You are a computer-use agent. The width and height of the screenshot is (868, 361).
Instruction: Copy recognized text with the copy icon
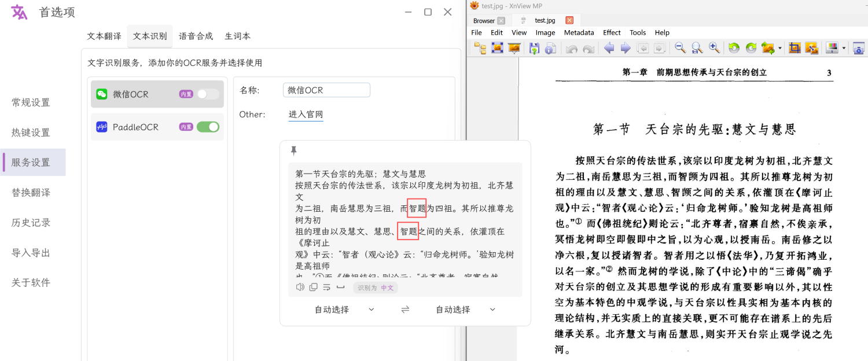pos(314,287)
